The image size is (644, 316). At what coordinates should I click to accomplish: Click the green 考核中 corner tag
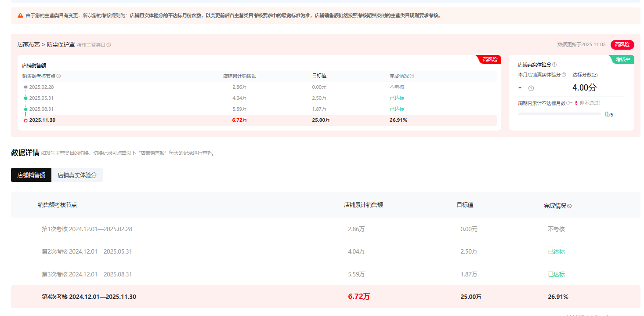pos(623,59)
